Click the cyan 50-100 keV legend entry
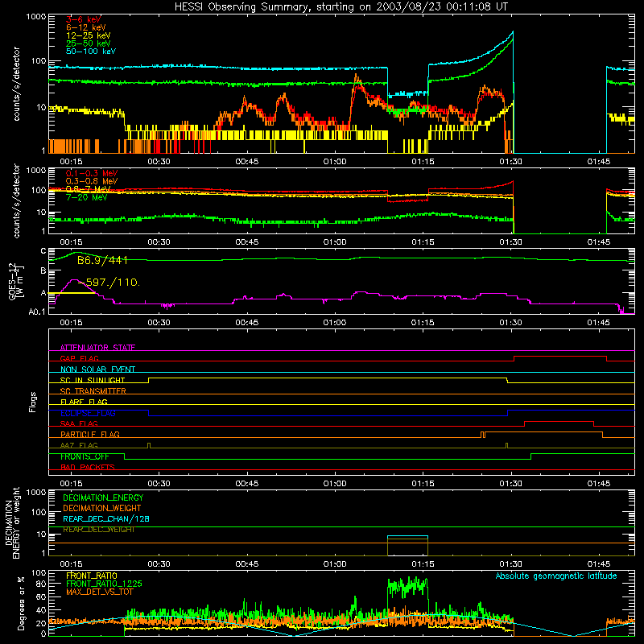This screenshot has height=644, width=644. [x=91, y=52]
